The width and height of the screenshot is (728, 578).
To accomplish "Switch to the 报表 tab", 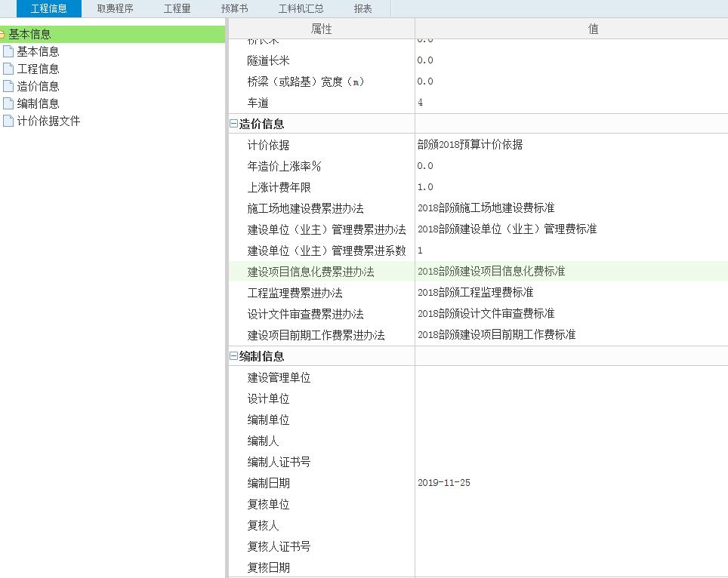I will (363, 8).
